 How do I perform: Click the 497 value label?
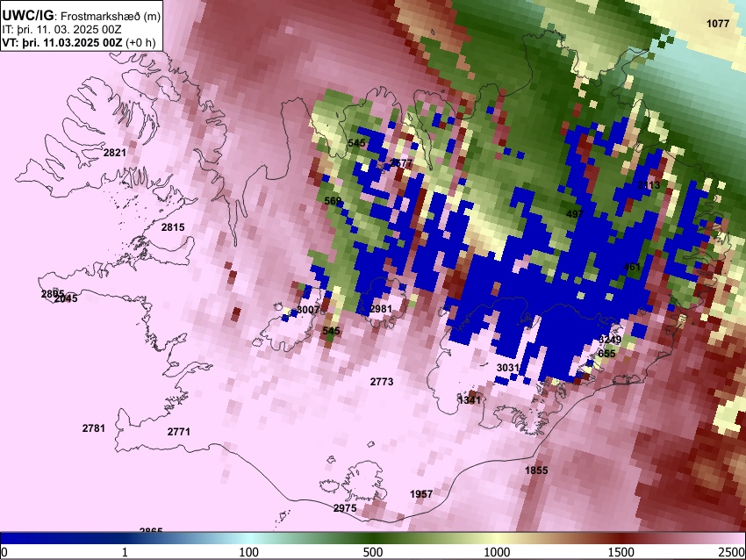575,213
